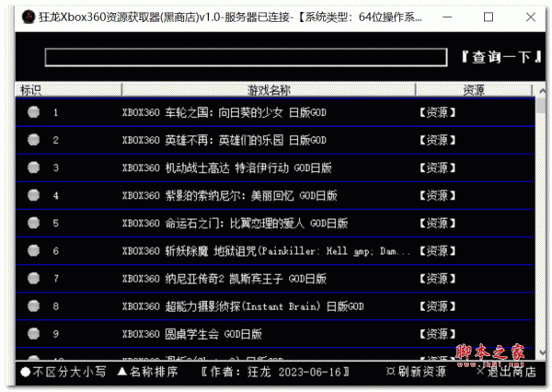The width and height of the screenshot is (552, 392).
Task: Click the gray status icon in row 3
Action: pyautogui.click(x=34, y=167)
